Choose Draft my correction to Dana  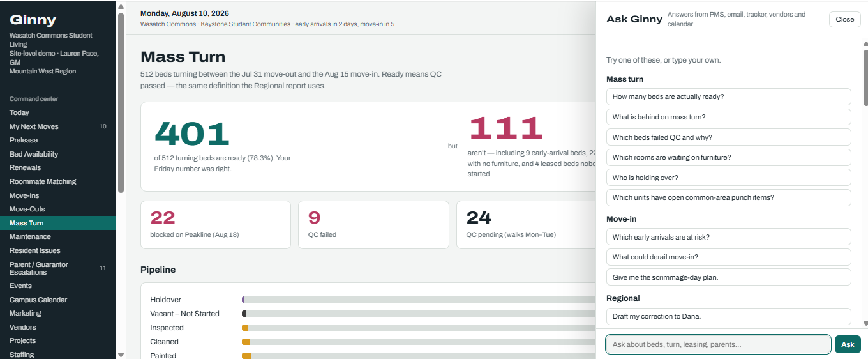[x=728, y=316]
